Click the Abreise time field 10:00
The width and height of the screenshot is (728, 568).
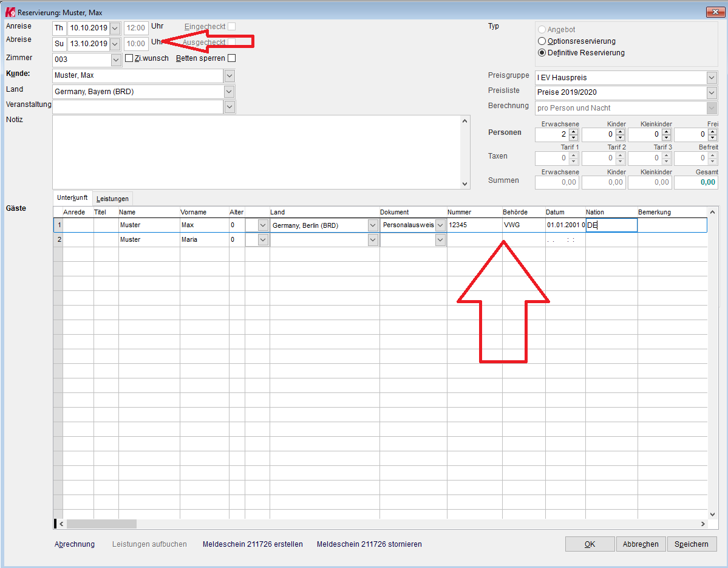click(136, 44)
